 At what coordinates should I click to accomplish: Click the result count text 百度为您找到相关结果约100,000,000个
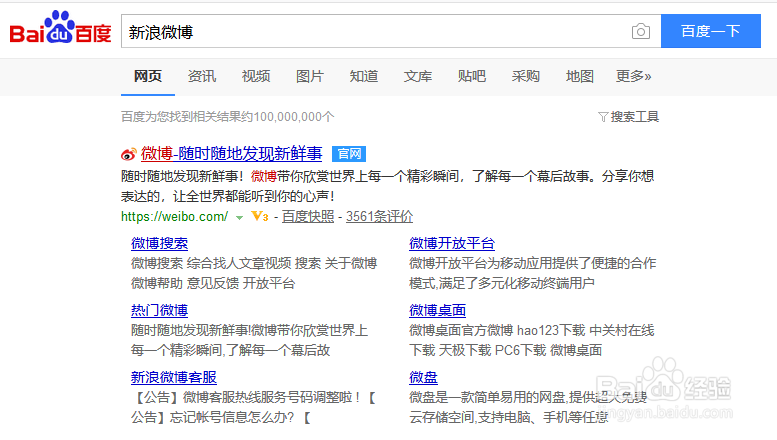tap(227, 117)
